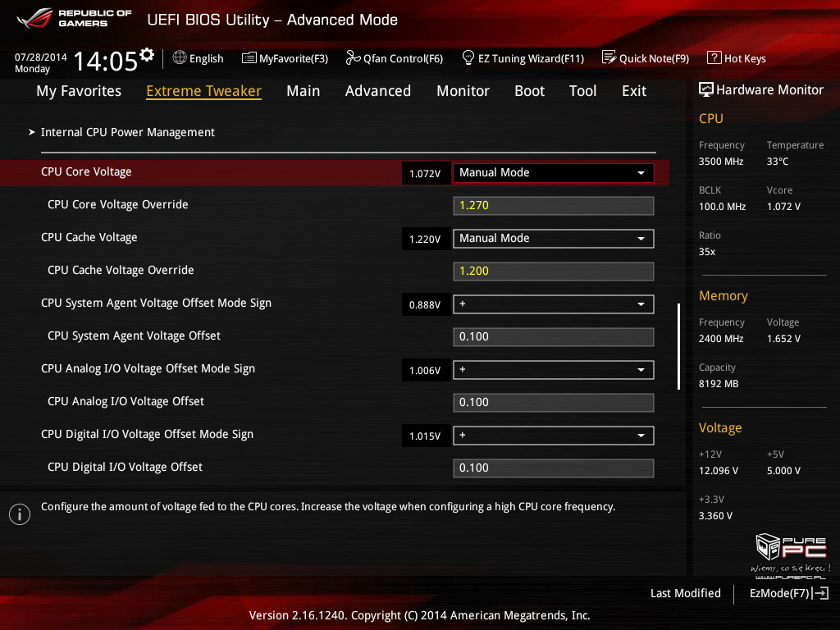
Task: Click the globe language icon
Action: [x=180, y=58]
